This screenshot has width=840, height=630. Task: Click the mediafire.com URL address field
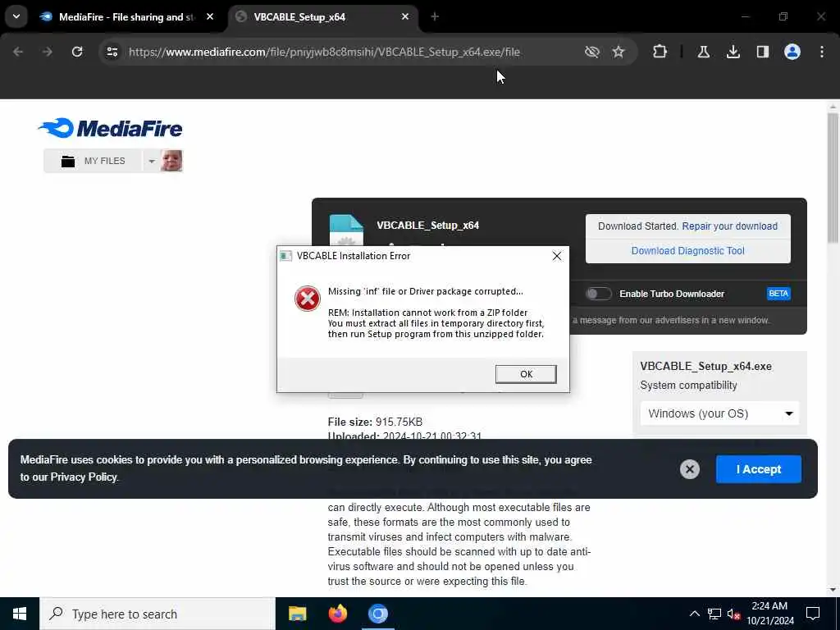(324, 52)
